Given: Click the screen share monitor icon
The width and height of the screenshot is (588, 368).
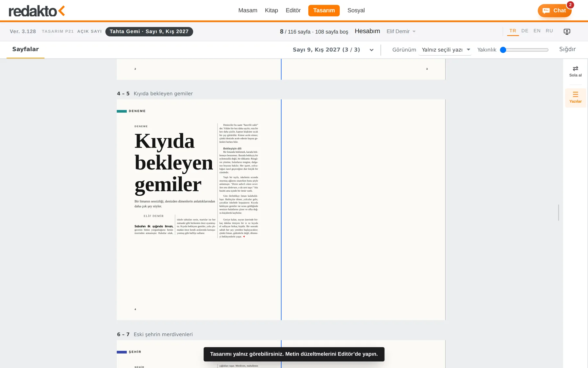Looking at the screenshot, I should [x=567, y=31].
